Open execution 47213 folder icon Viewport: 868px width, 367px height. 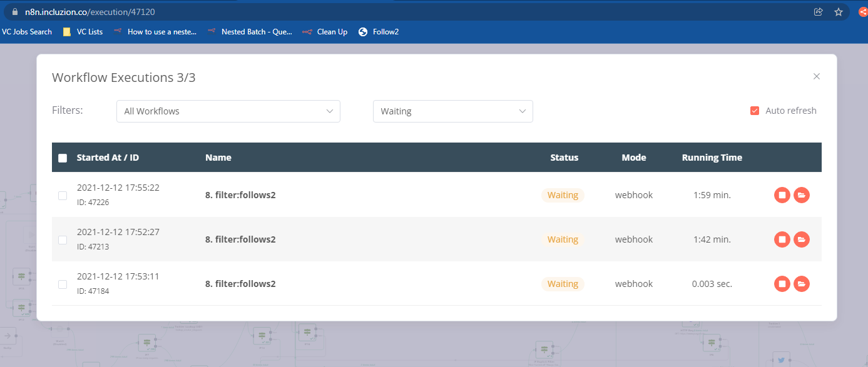pos(801,239)
